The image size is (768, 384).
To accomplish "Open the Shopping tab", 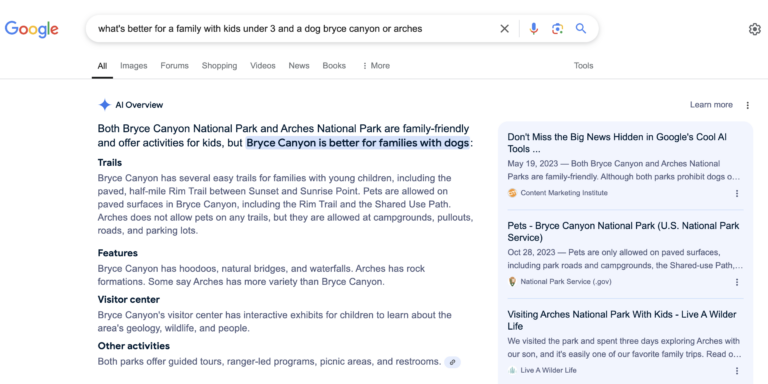I will 219,66.
